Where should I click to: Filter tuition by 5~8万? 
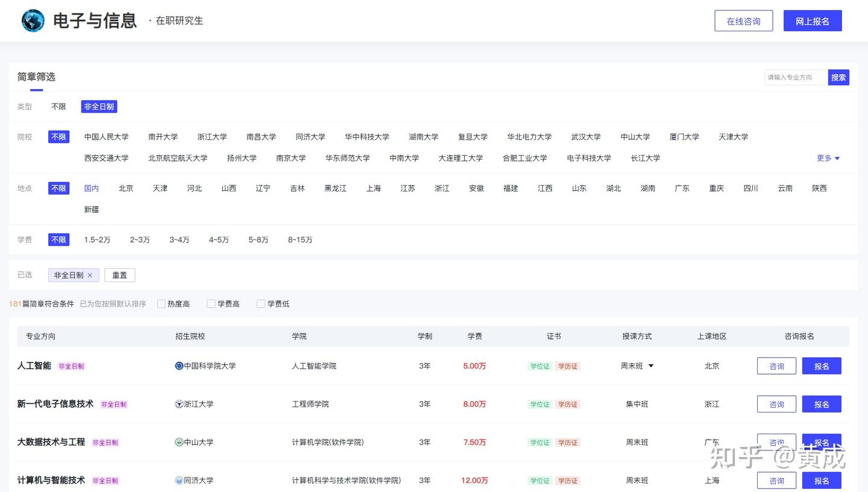pyautogui.click(x=258, y=240)
